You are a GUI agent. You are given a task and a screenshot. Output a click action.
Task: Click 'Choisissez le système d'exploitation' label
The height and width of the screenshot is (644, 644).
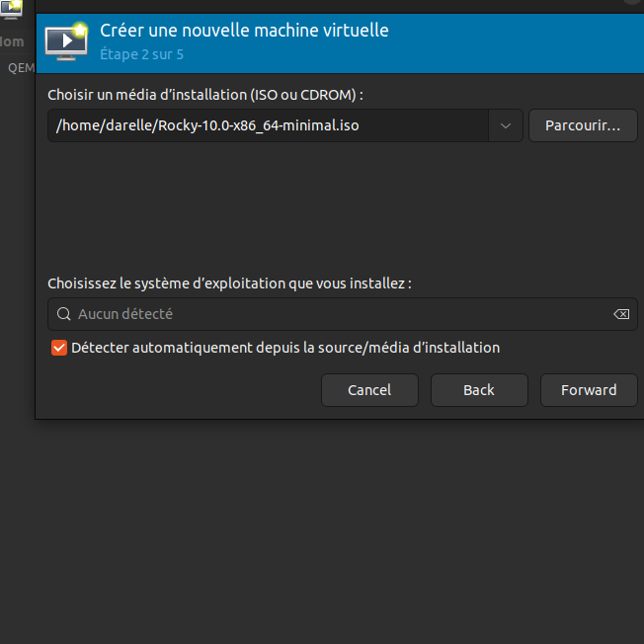pyautogui.click(x=229, y=283)
